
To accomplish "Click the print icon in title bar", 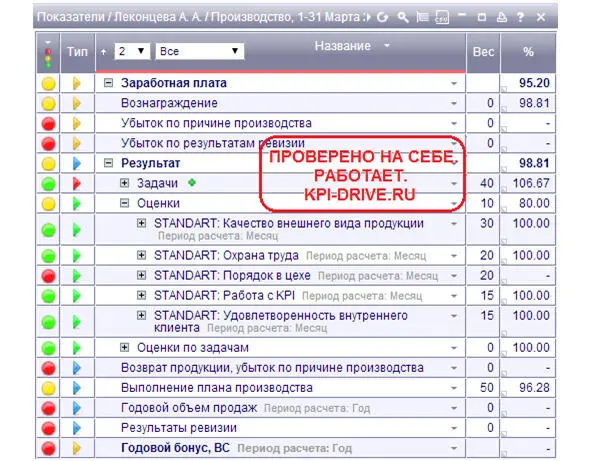I will [x=502, y=17].
